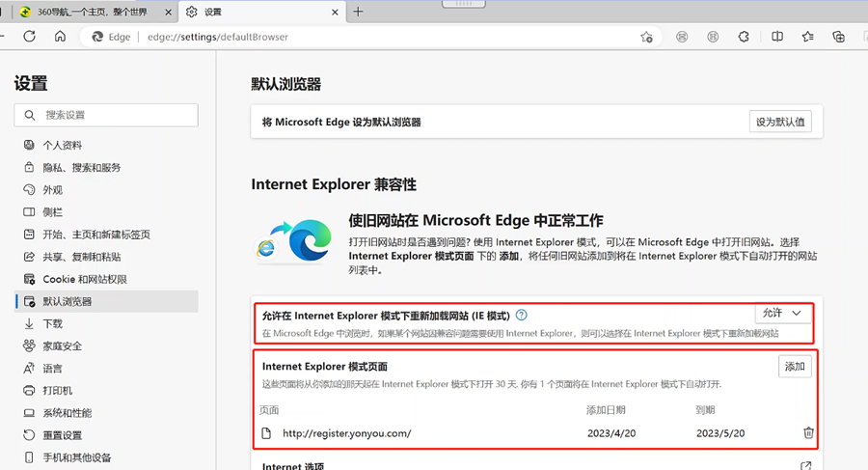Click the IE mode help question icon
Viewport: 868px width, 470px height.
coord(522,316)
